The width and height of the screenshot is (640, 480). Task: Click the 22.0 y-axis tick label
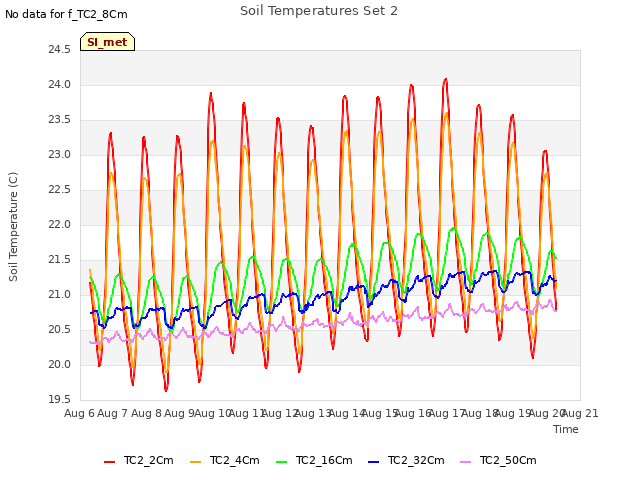pyautogui.click(x=60, y=224)
